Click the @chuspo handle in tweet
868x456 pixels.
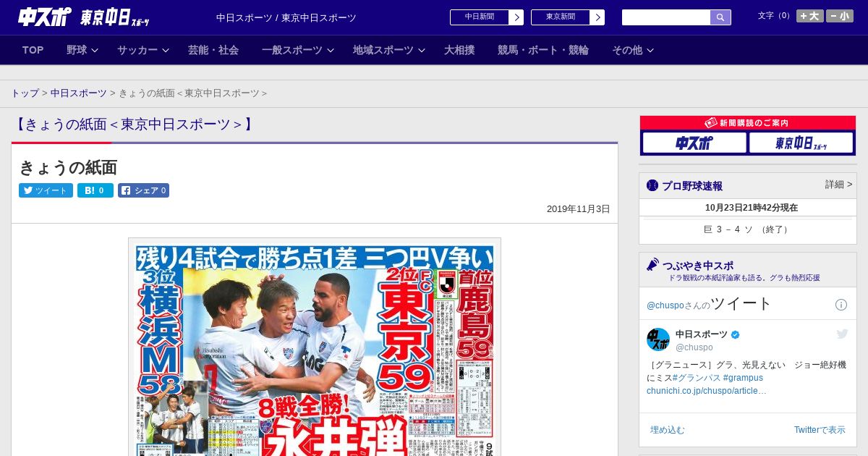pos(694,347)
